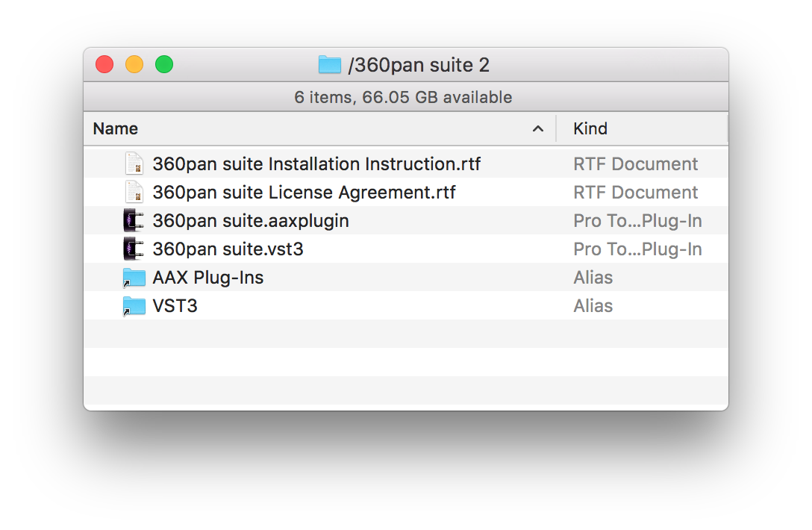The width and height of the screenshot is (812, 530).
Task: Click the AAX Plug-Ins alias folder icon
Action: pyautogui.click(x=134, y=278)
